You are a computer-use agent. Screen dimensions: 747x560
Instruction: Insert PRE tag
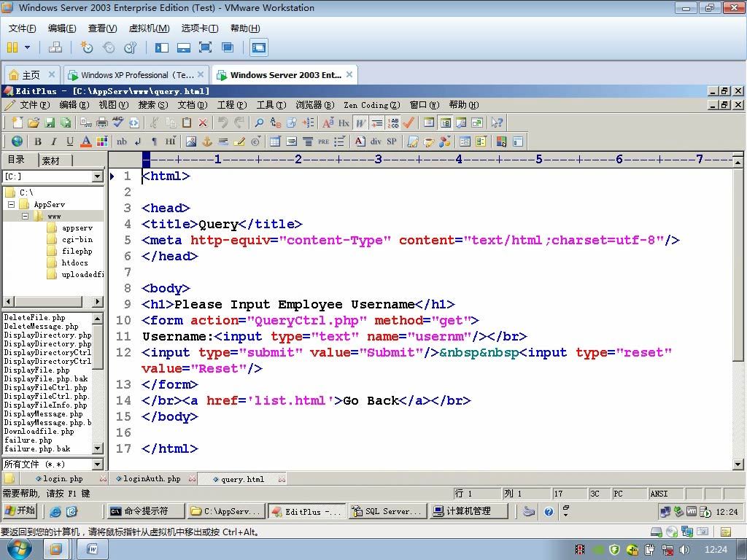323,141
